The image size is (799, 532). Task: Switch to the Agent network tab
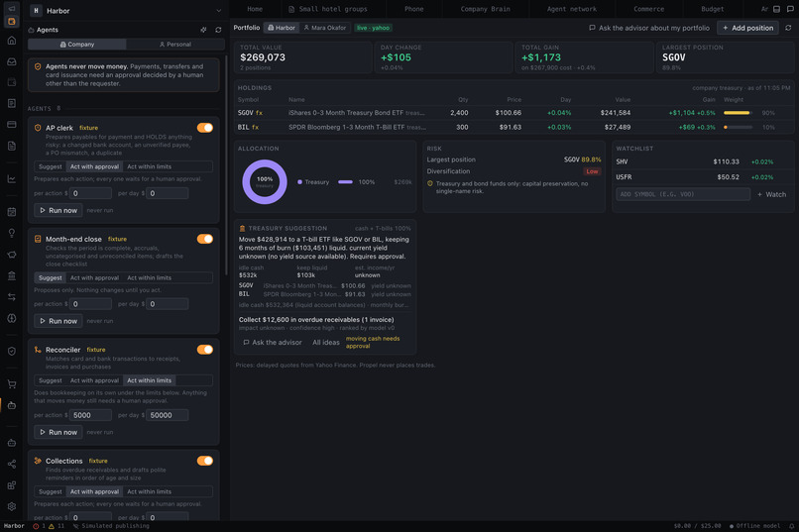coord(572,9)
